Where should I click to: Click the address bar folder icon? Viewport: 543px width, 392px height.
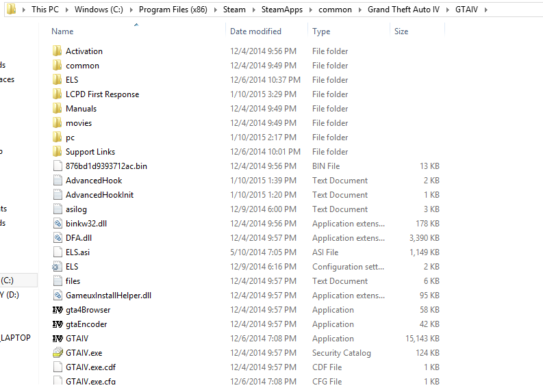pos(12,10)
